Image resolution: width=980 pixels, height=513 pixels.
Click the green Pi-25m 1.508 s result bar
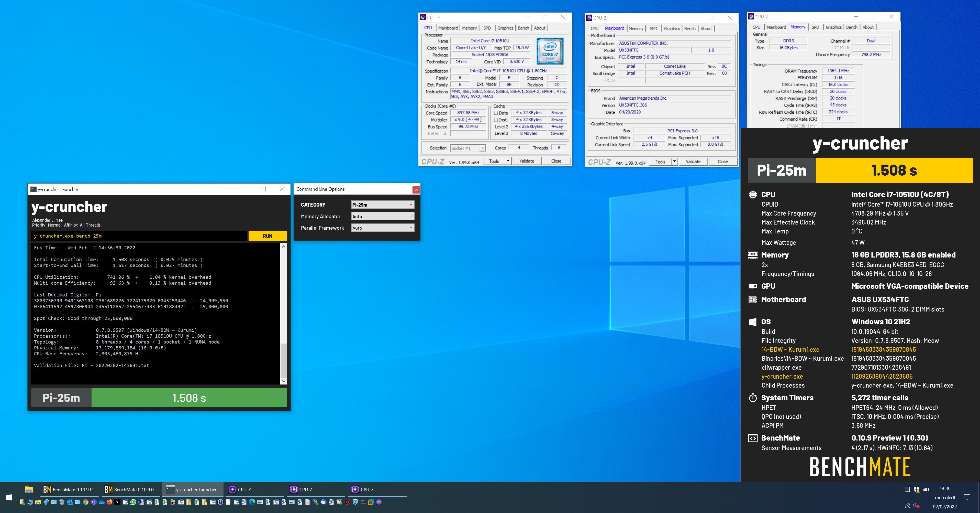tap(189, 398)
